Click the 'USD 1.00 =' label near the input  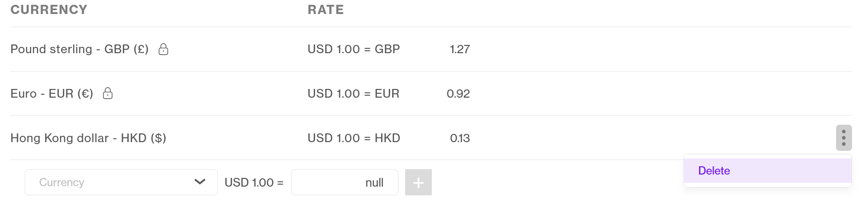pos(254,183)
